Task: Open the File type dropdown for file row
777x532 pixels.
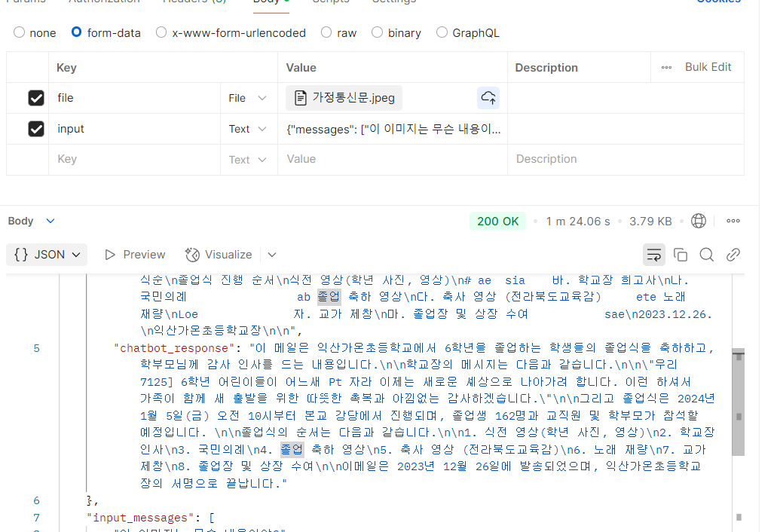Action: [x=248, y=98]
